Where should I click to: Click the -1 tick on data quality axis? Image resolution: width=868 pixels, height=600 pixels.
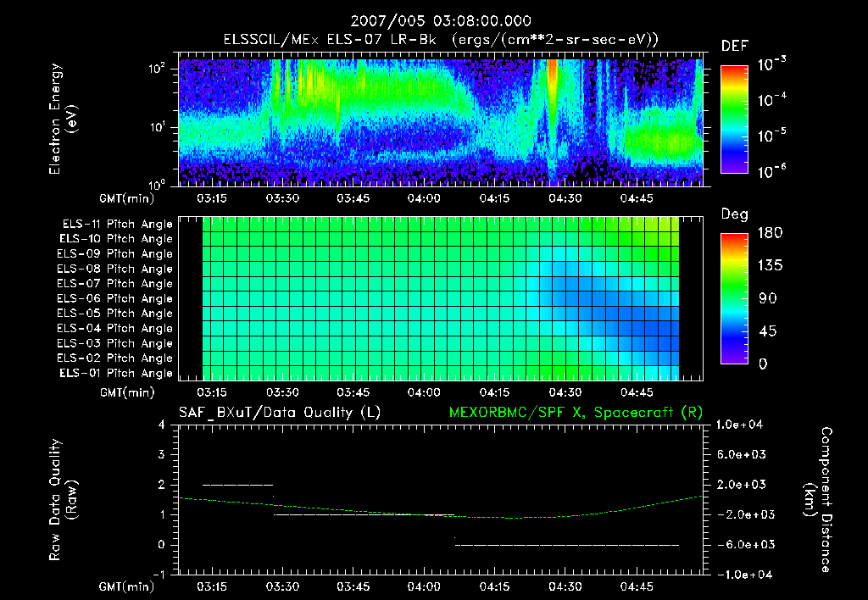tap(159, 575)
